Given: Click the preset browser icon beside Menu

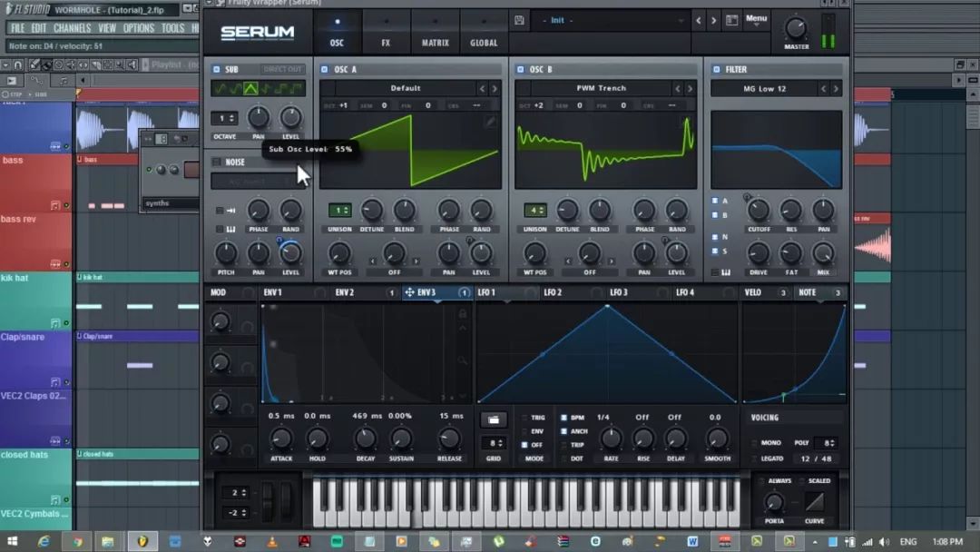Looking at the screenshot, I should [731, 21].
